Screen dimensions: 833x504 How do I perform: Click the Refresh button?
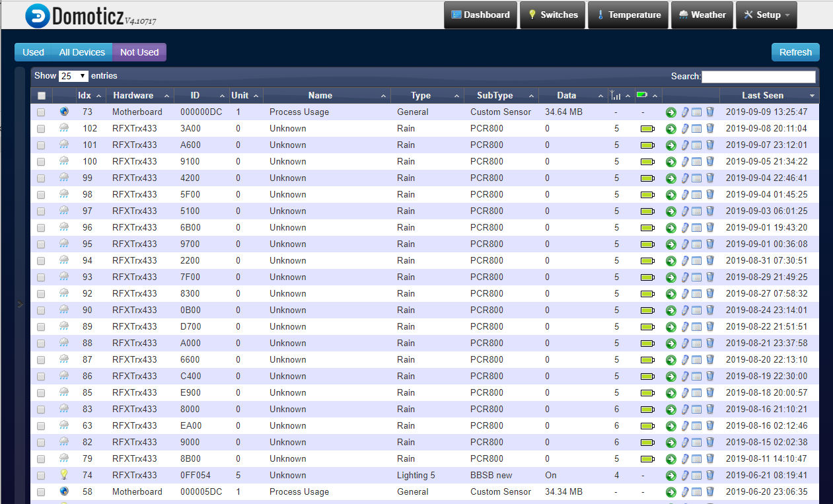(795, 52)
